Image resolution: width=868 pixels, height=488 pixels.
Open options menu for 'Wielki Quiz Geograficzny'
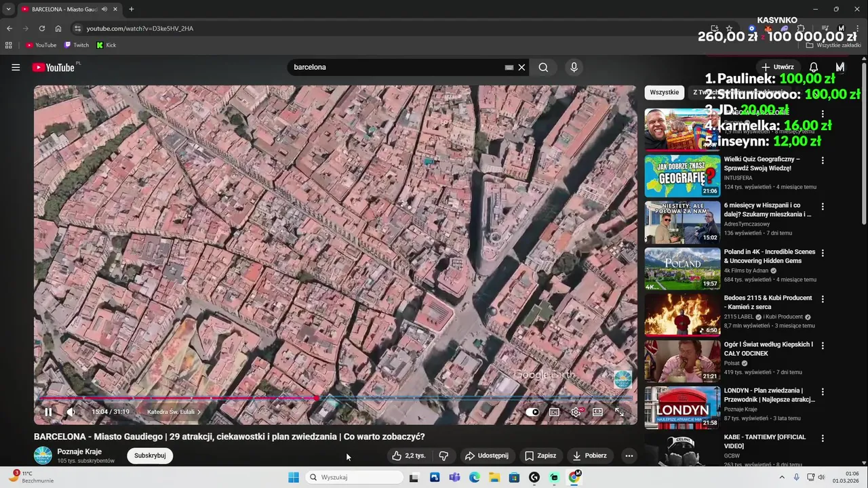[823, 161]
